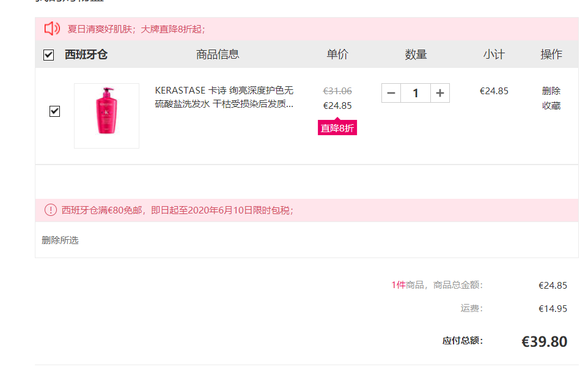Click the 商品总金额 value €24.85
Image resolution: width=588 pixels, height=367 pixels.
coord(553,286)
